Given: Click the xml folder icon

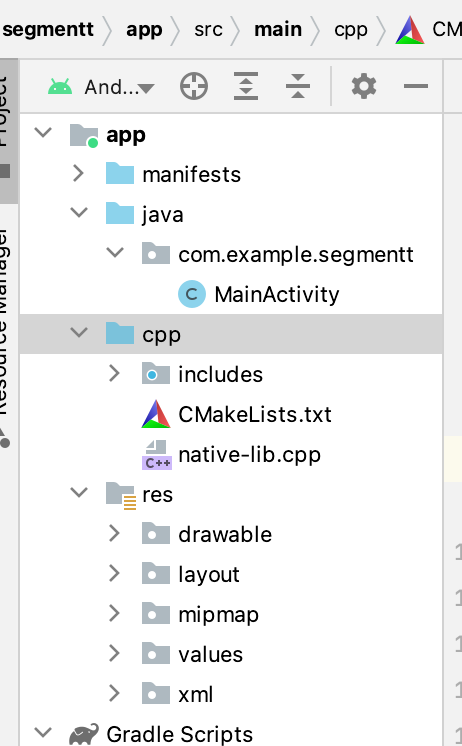Looking at the screenshot, I should tap(156, 694).
